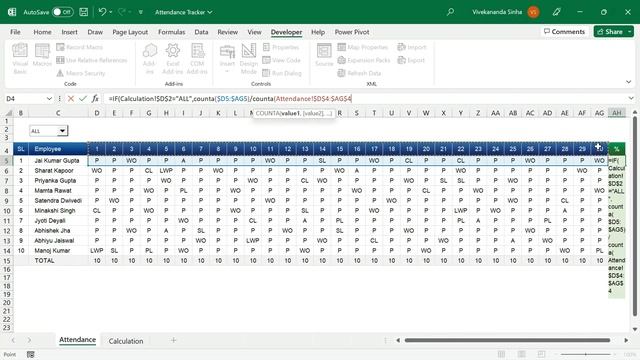Click the Undo arrow icon
Image resolution: width=640 pixels, height=360 pixels.
(102, 12)
